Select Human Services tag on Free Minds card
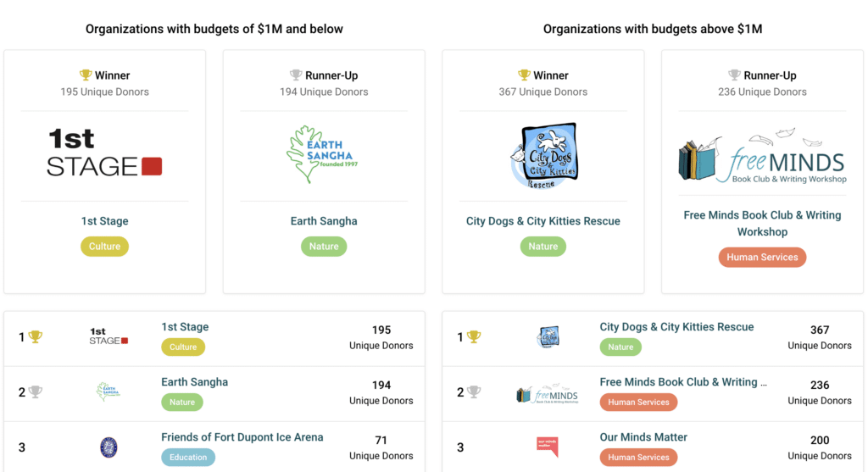This screenshot has width=868, height=472. 762,258
